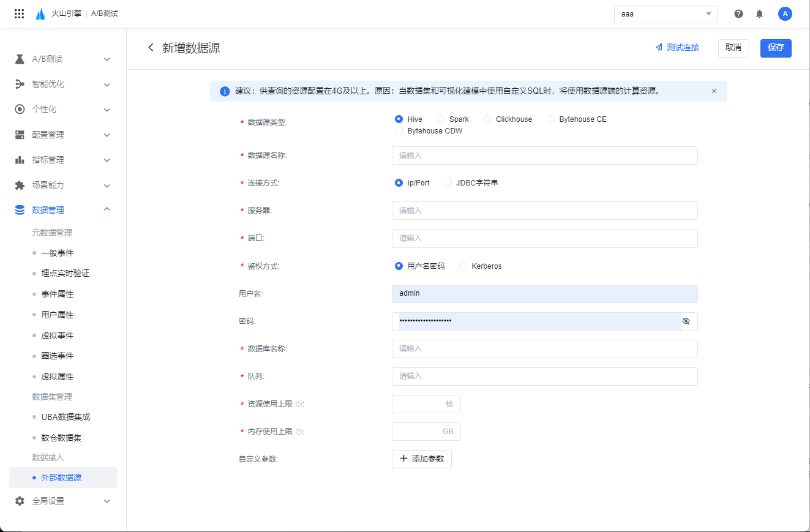Expand the 配置管理 sidebar menu

[x=107, y=135]
